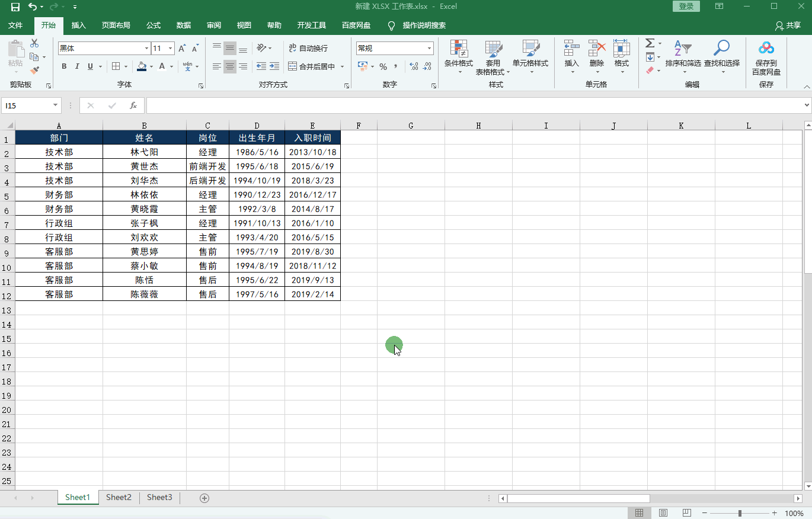This screenshot has width=812, height=519.
Task: Toggle underline formatting
Action: 91,66
